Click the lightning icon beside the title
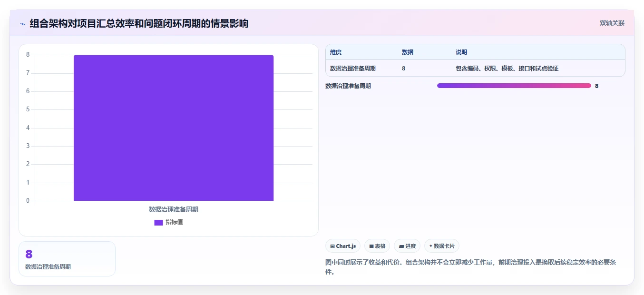The width and height of the screenshot is (644, 295). [22, 23]
